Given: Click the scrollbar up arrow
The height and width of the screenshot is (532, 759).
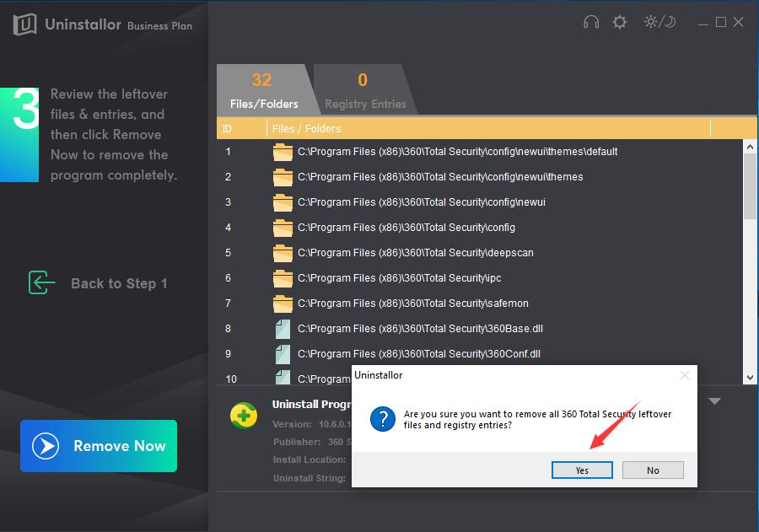Looking at the screenshot, I should click(x=750, y=147).
